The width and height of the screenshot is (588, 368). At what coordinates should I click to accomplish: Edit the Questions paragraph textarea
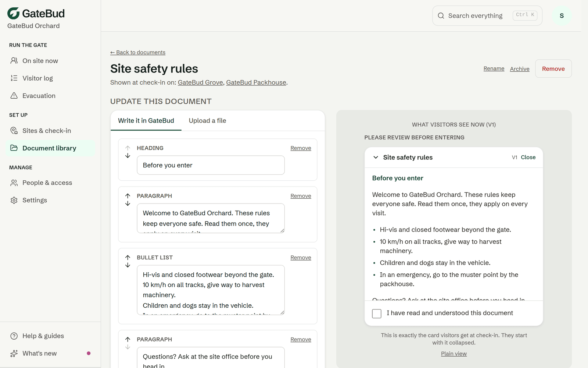click(x=211, y=357)
